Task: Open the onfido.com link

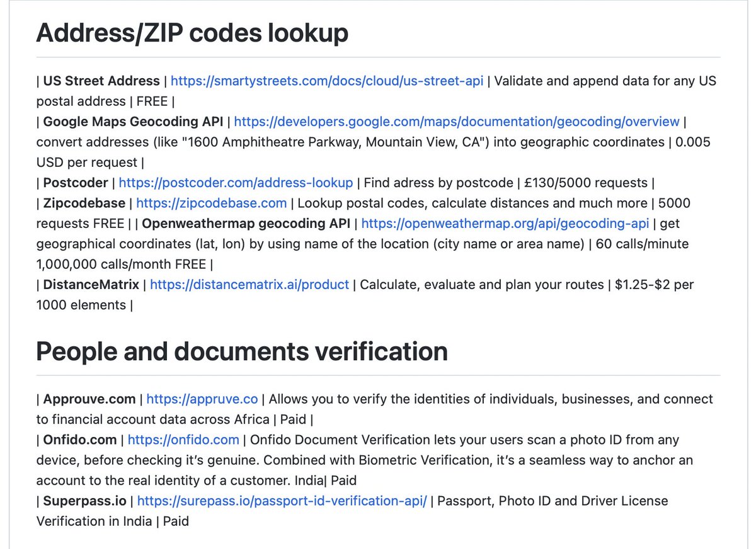Action: 183,439
